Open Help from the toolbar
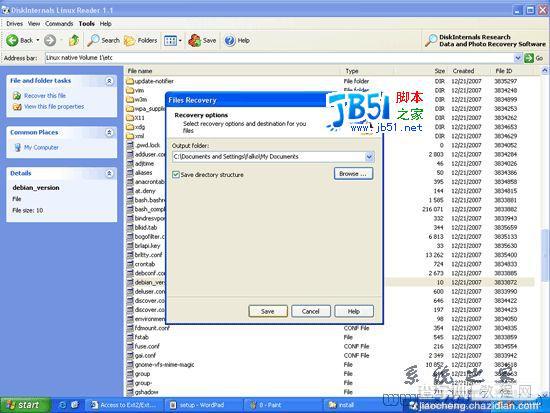 point(237,41)
